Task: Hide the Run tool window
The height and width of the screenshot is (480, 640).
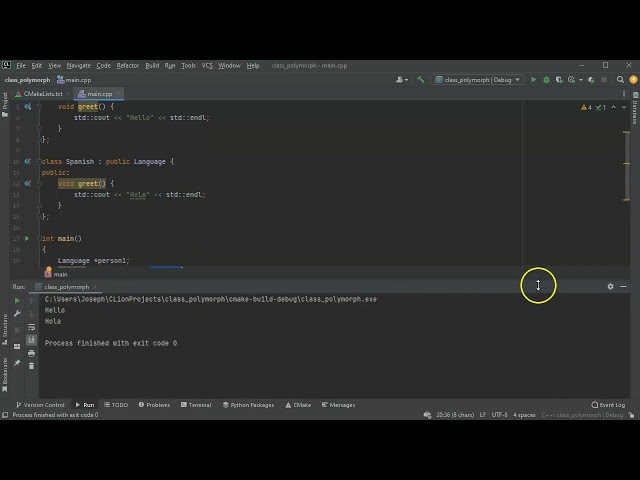Action: (623, 287)
